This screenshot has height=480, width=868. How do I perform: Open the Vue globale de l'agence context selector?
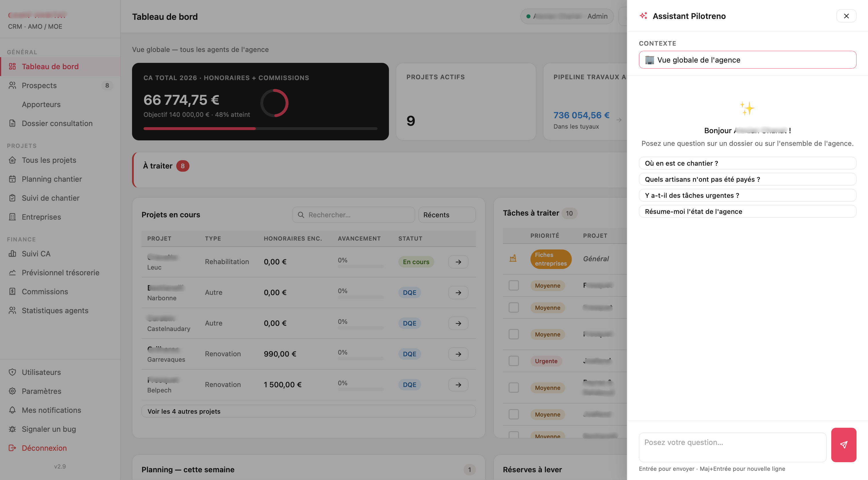coord(747,60)
